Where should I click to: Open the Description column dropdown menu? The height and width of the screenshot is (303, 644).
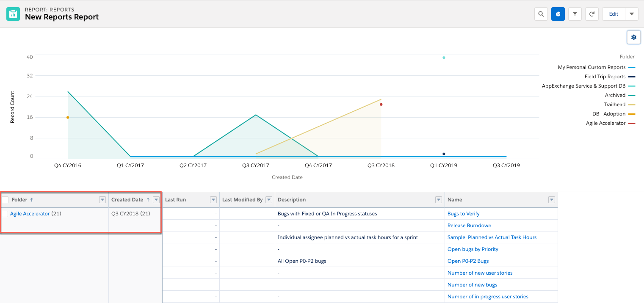tap(438, 200)
